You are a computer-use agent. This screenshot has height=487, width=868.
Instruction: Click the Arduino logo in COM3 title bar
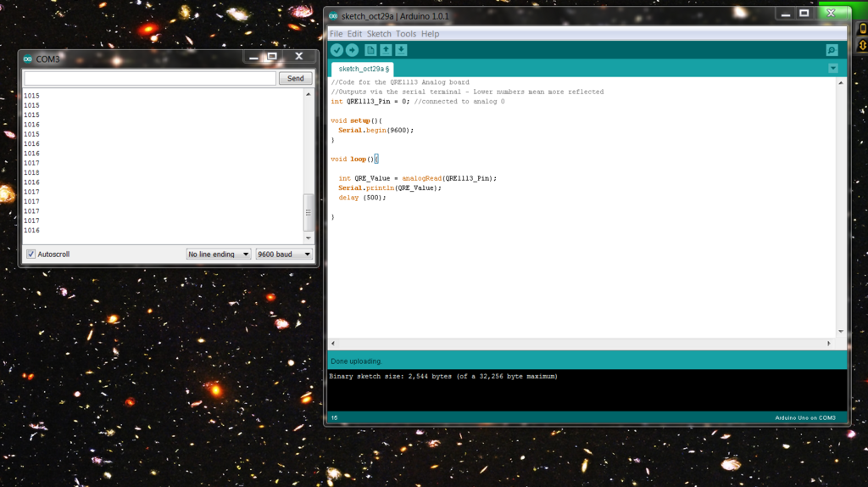pyautogui.click(x=28, y=59)
